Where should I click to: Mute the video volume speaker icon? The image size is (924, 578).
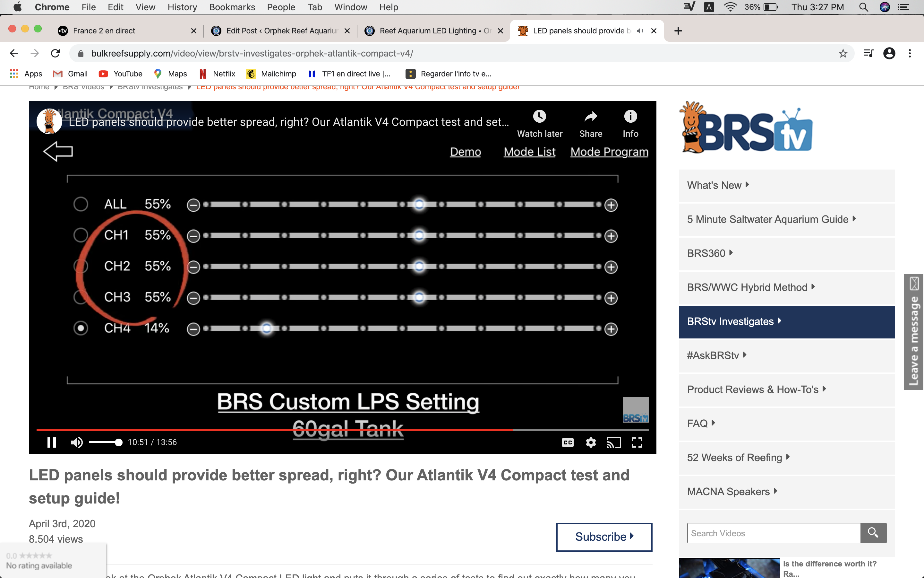[x=77, y=442]
